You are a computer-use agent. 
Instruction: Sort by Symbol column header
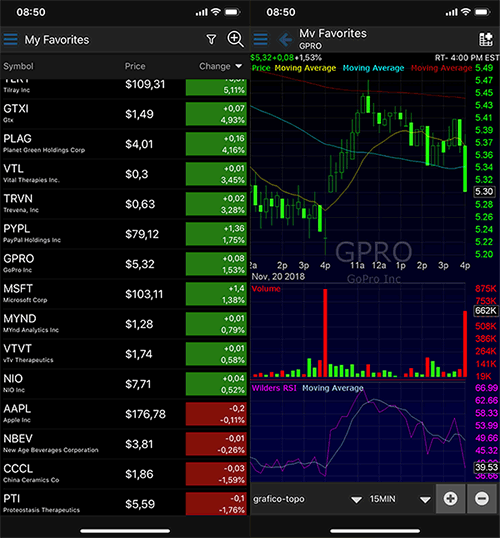pos(19,66)
